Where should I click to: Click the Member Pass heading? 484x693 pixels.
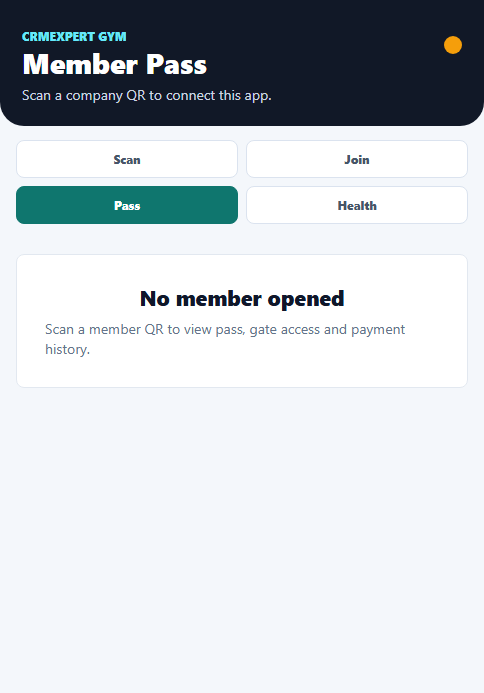coord(114,65)
